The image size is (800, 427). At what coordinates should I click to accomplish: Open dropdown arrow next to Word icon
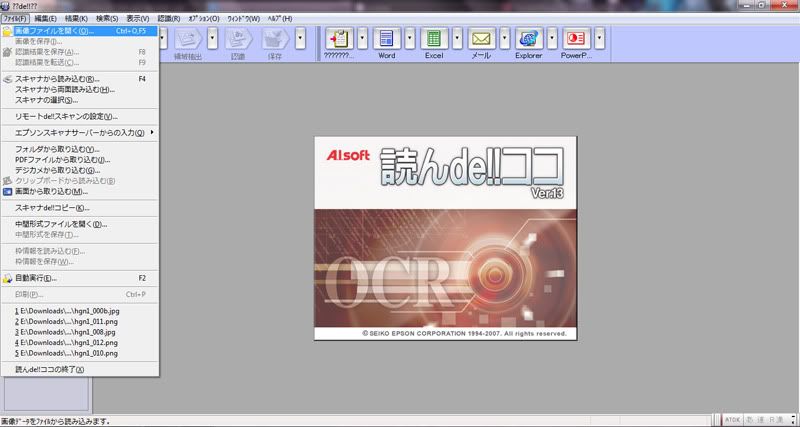click(x=410, y=39)
